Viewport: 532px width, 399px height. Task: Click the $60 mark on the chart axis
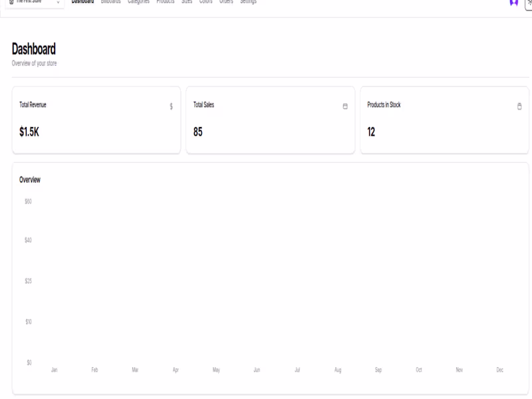point(28,199)
